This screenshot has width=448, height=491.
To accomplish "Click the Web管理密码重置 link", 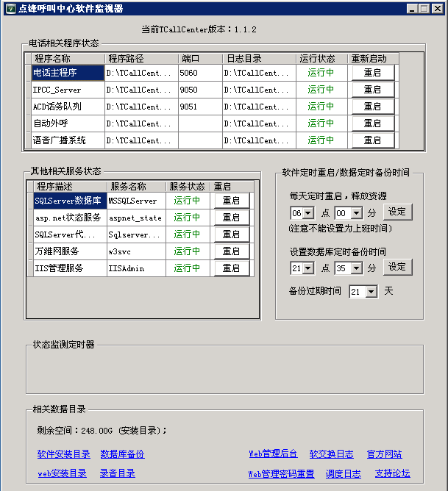I will pos(281,473).
